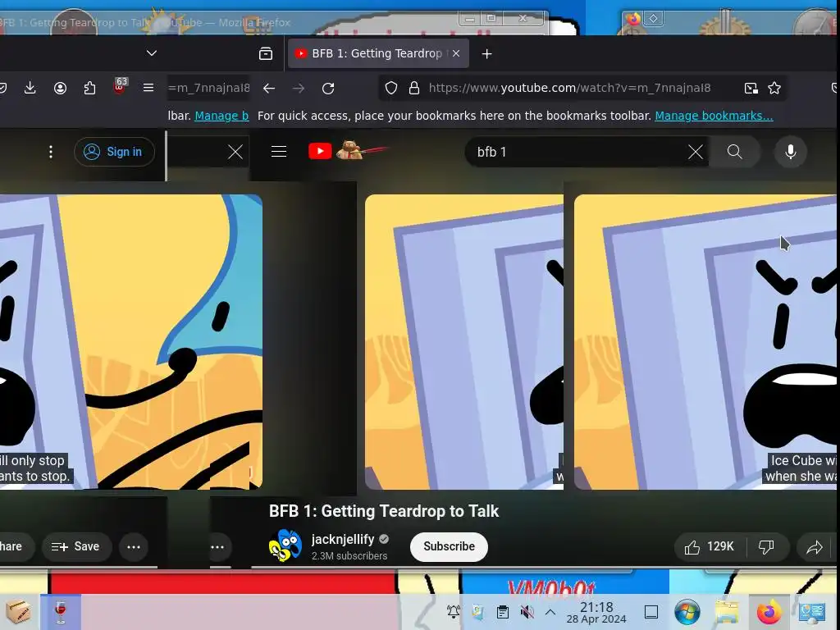Open the jacknjellify channel name link
This screenshot has height=630, width=840.
coord(343,539)
